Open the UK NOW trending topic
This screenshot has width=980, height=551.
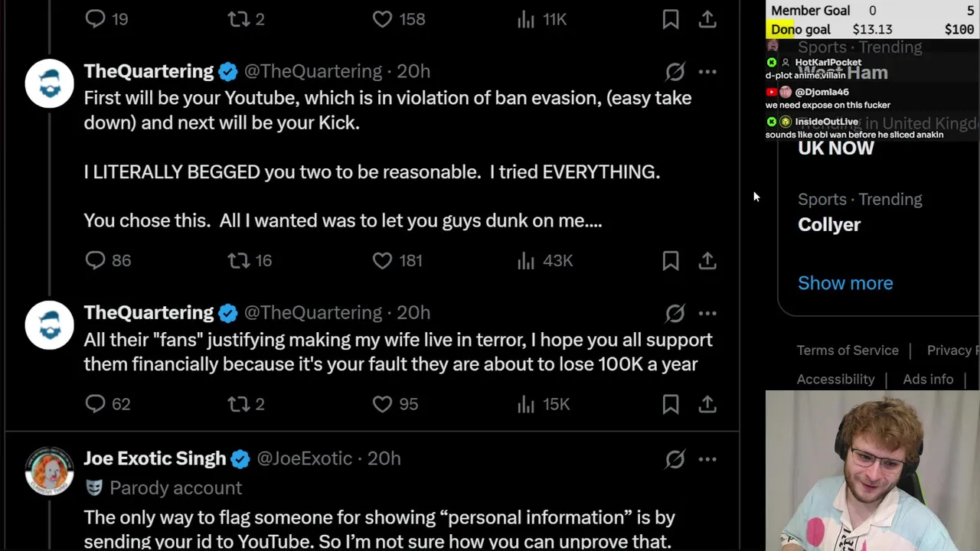click(835, 148)
